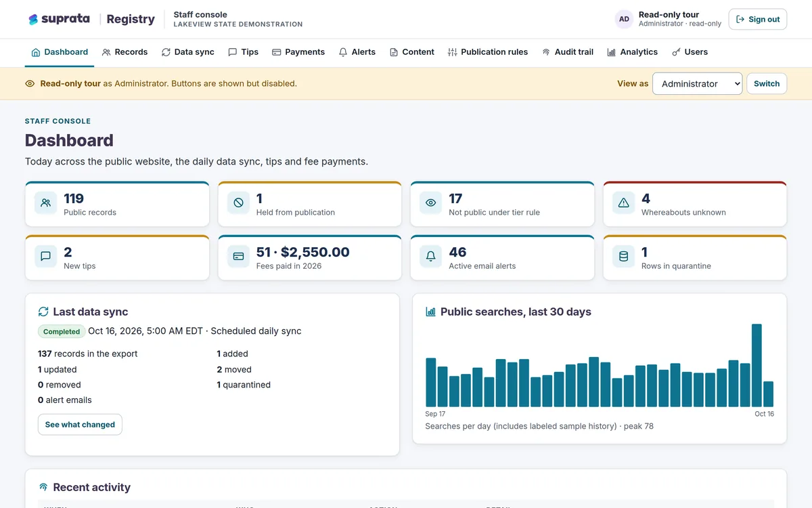Open the Publication rules tab
812x508 pixels.
pos(488,52)
